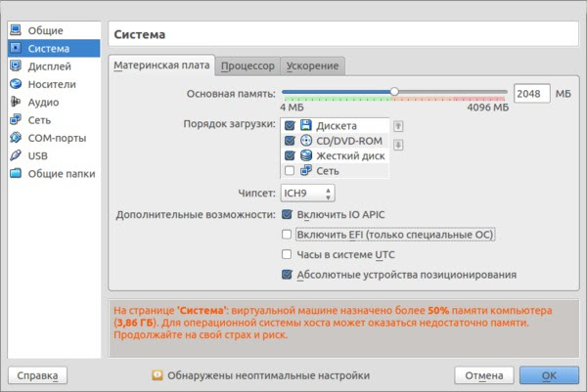The height and width of the screenshot is (392, 587).
Task: Select Общие папки text in settings list
Action: coord(62,174)
